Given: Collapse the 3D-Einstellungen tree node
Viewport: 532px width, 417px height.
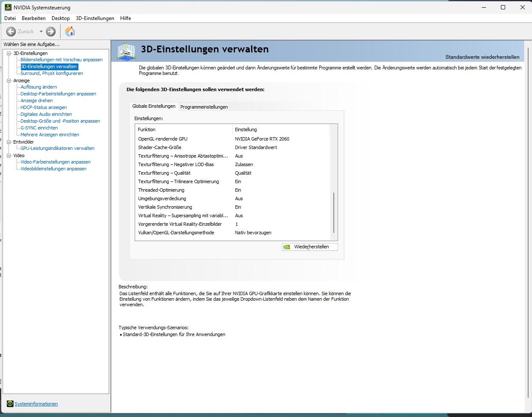Looking at the screenshot, I should click(9, 53).
